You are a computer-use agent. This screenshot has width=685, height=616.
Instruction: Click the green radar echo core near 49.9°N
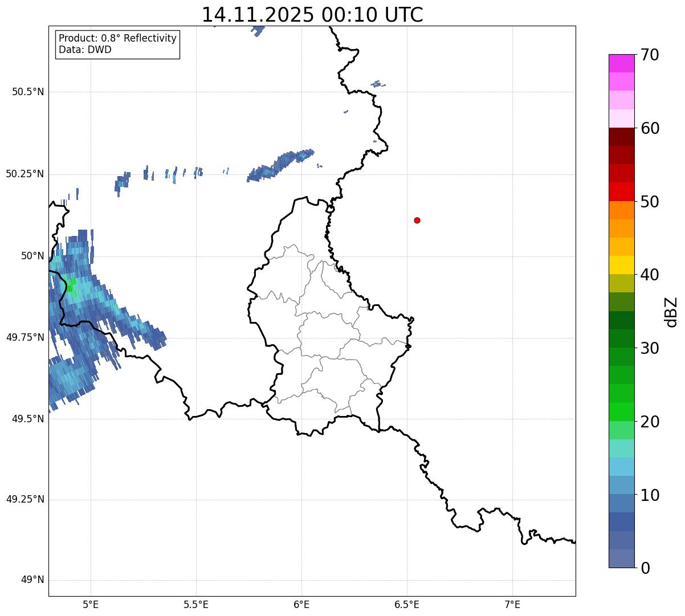pos(72,285)
